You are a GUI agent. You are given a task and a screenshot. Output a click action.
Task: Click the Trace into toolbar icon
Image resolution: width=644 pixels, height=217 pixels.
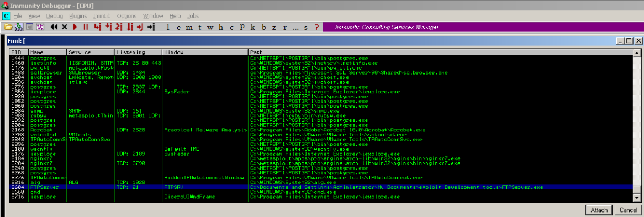click(x=119, y=27)
